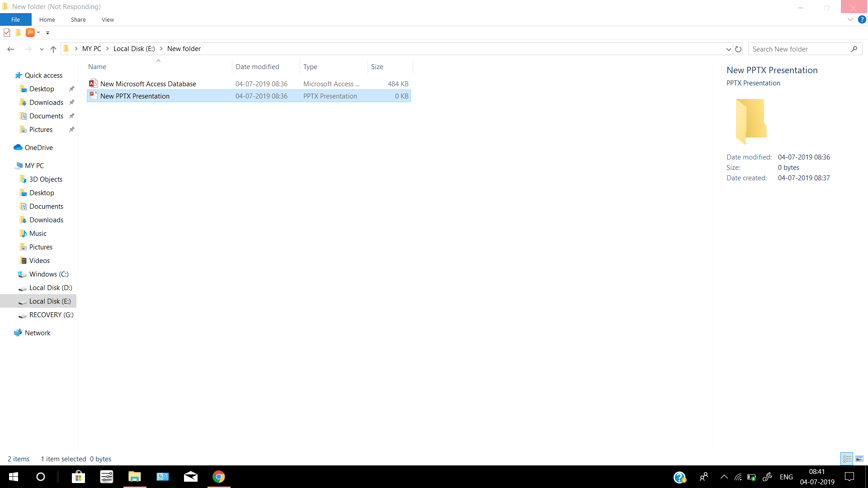The height and width of the screenshot is (488, 868).
Task: Open the View ribbon tab
Action: pos(108,19)
